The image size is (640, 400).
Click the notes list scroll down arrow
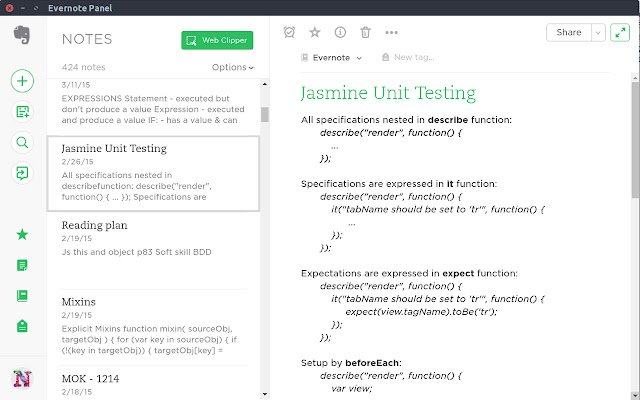pyautogui.click(x=265, y=394)
